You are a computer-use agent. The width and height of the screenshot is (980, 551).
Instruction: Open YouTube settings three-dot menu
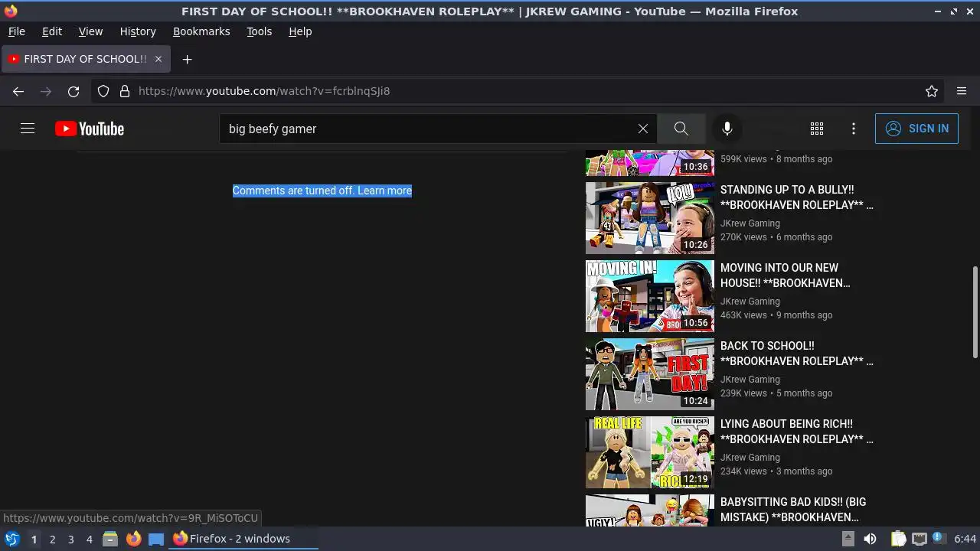click(x=854, y=129)
